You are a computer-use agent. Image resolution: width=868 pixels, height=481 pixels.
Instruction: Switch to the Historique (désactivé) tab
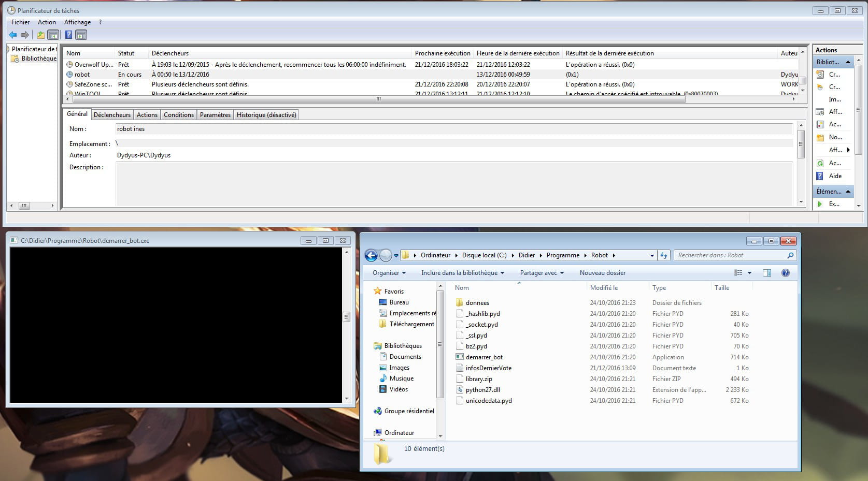(266, 115)
